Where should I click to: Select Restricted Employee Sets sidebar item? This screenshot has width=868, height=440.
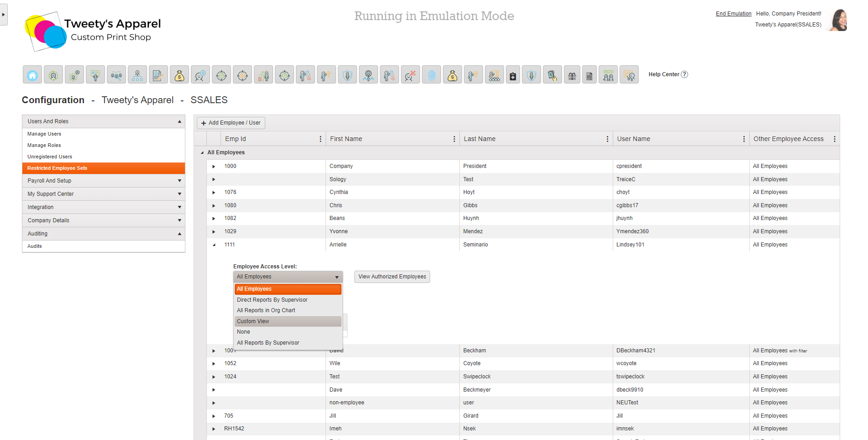click(104, 168)
